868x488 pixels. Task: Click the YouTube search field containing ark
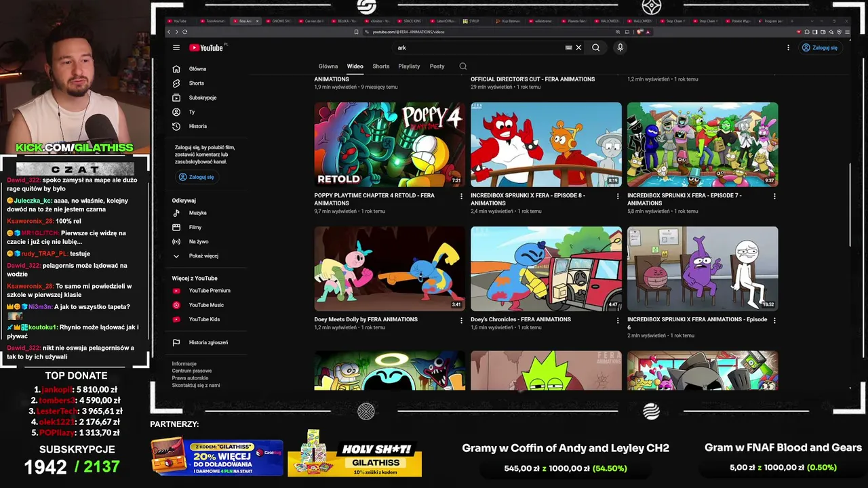click(479, 47)
